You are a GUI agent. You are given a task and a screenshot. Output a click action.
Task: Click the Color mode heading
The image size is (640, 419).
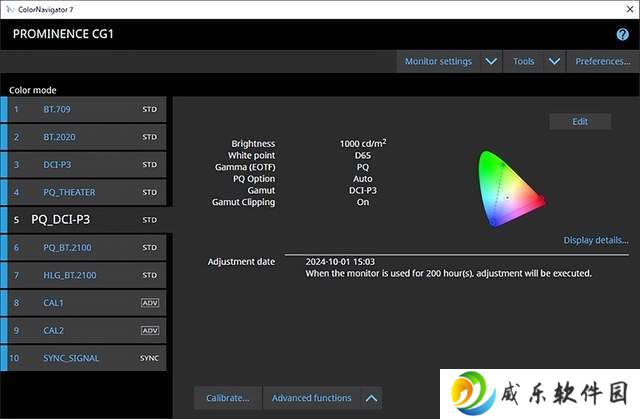pos(33,90)
